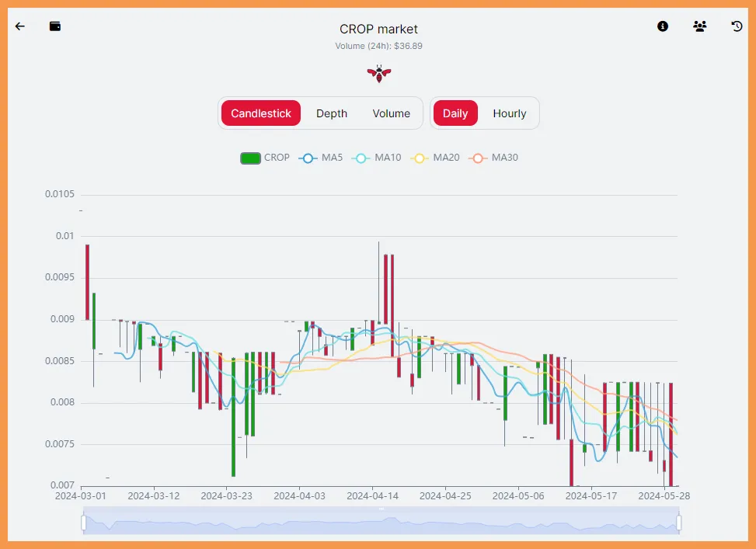
Task: Open the users group icon
Action: pos(699,26)
